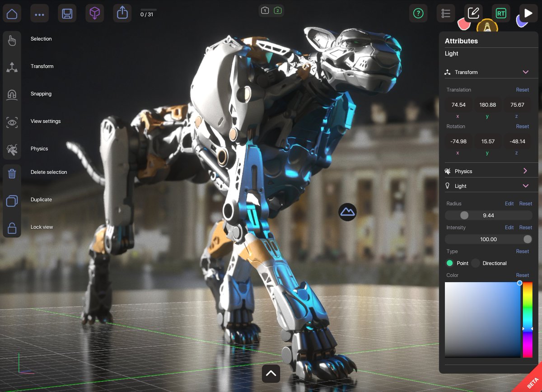Open the scene outliner list
The width and height of the screenshot is (542, 392).
pos(446,14)
